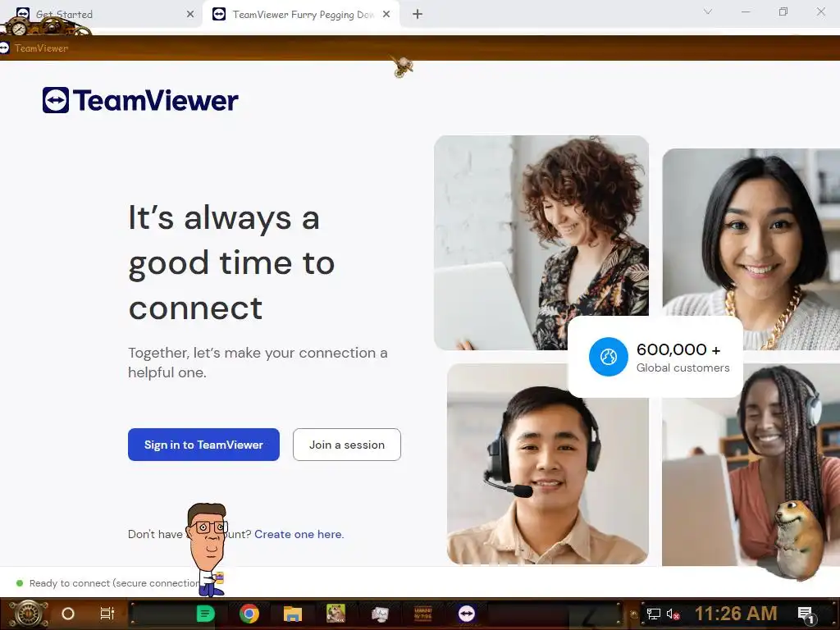
Task: Click Sign in to TeamViewer button
Action: [203, 444]
